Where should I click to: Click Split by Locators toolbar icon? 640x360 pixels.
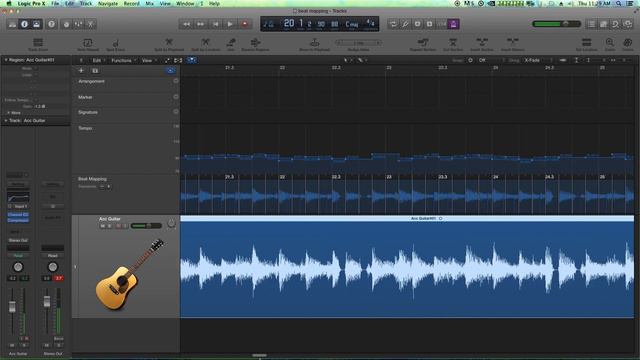[x=206, y=44]
